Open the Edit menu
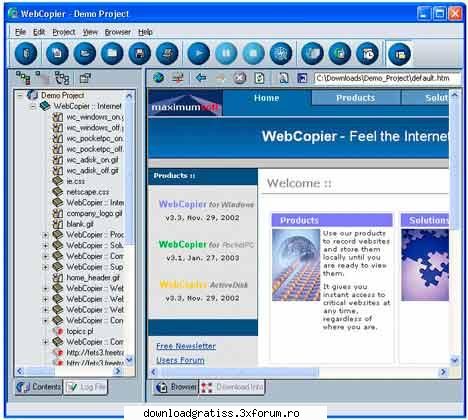 [x=39, y=32]
